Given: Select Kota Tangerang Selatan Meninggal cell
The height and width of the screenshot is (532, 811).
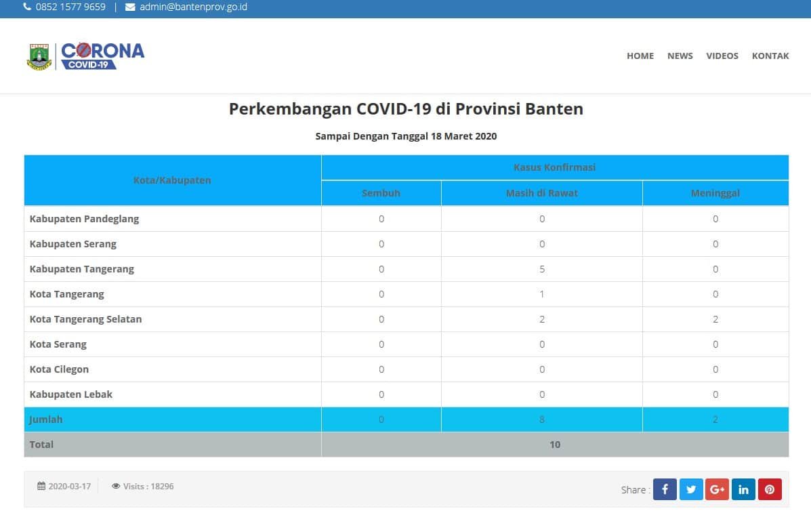Looking at the screenshot, I should click(715, 319).
